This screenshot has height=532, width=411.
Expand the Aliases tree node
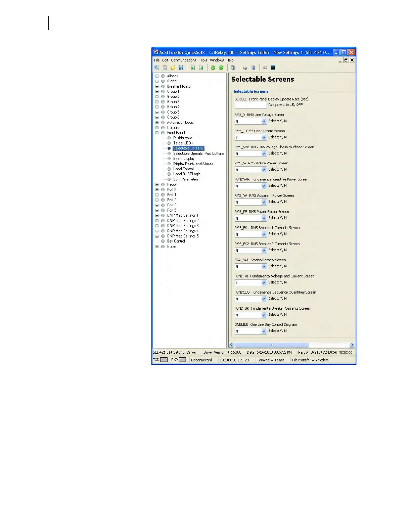point(157,76)
